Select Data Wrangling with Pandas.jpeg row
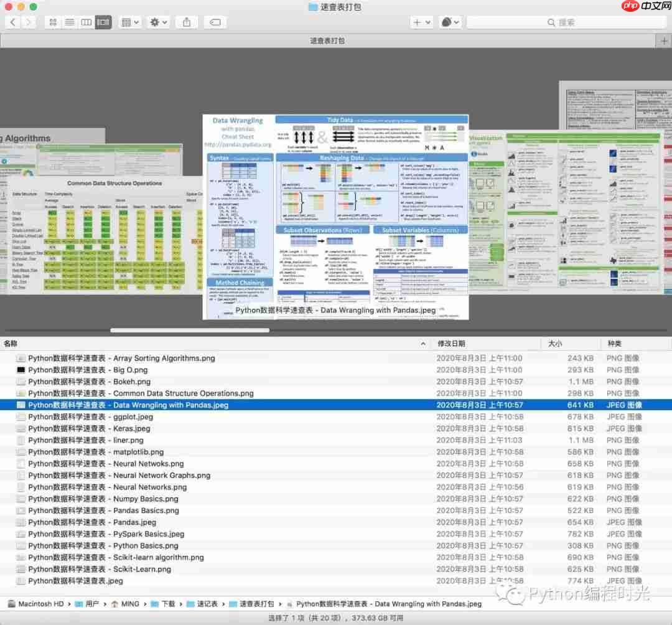 click(336, 405)
